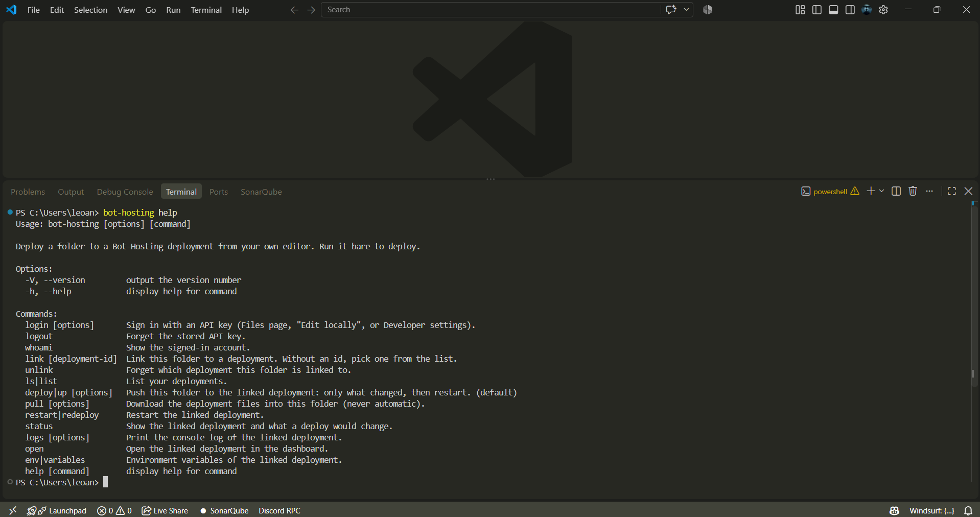This screenshot has height=517, width=980.
Task: Switch to the SonarQube panel tab
Action: pos(261,192)
